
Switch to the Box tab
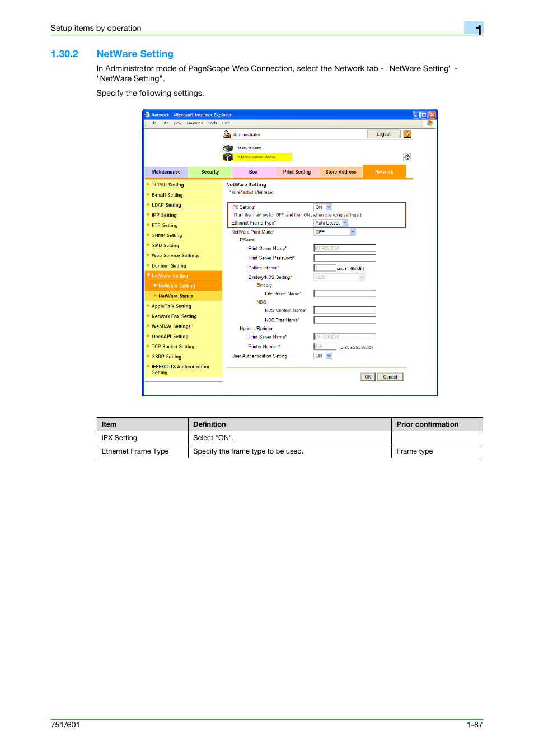pyautogui.click(x=254, y=172)
